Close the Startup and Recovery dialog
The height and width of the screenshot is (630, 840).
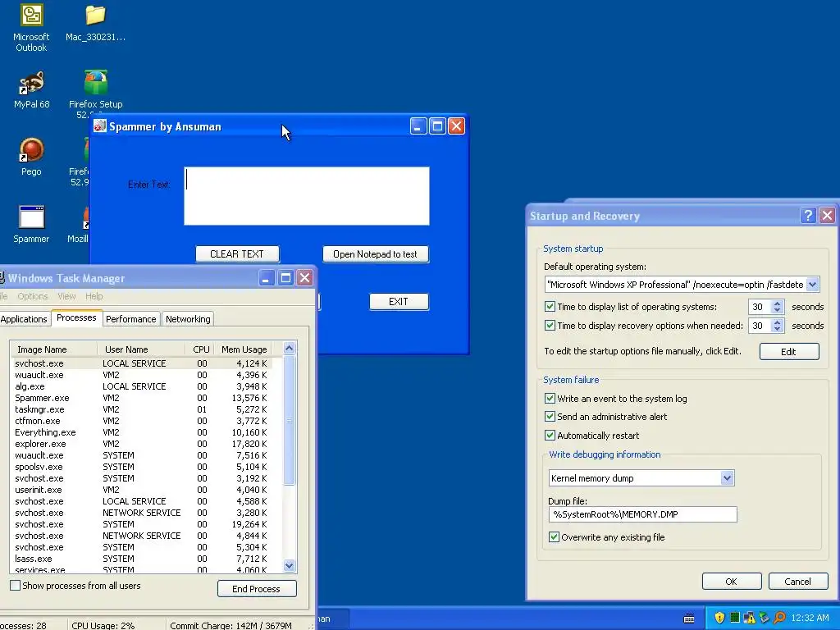click(827, 216)
